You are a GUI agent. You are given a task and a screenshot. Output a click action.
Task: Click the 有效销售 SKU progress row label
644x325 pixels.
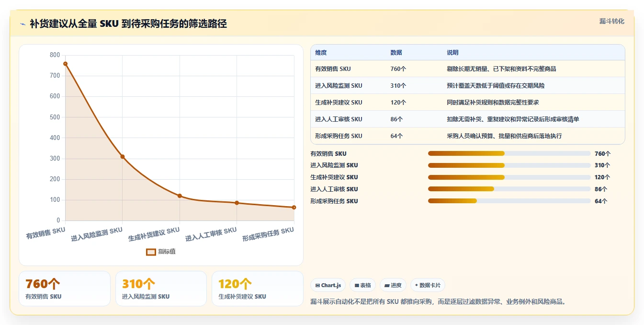pos(328,154)
